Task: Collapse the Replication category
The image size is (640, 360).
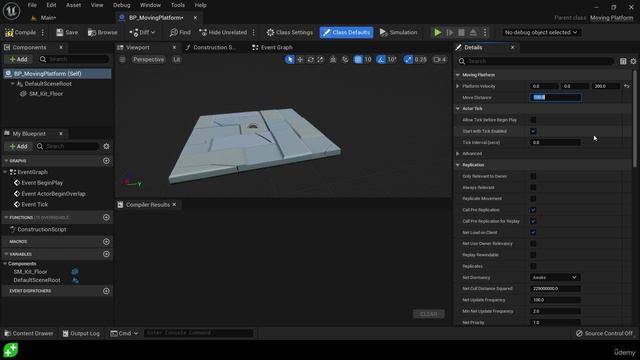Action: [x=458, y=165]
